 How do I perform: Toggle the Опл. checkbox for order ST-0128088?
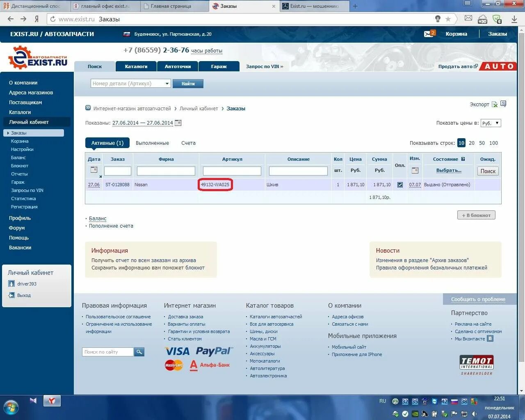[400, 185]
